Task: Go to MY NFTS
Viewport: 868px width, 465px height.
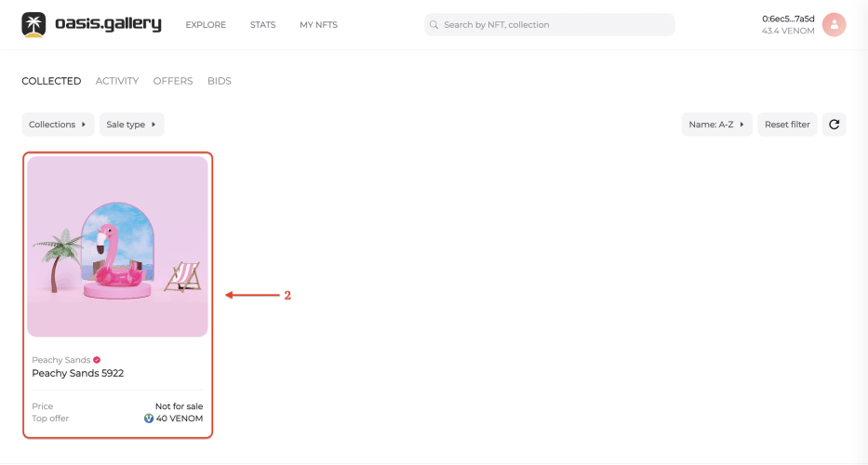Action: pos(318,25)
